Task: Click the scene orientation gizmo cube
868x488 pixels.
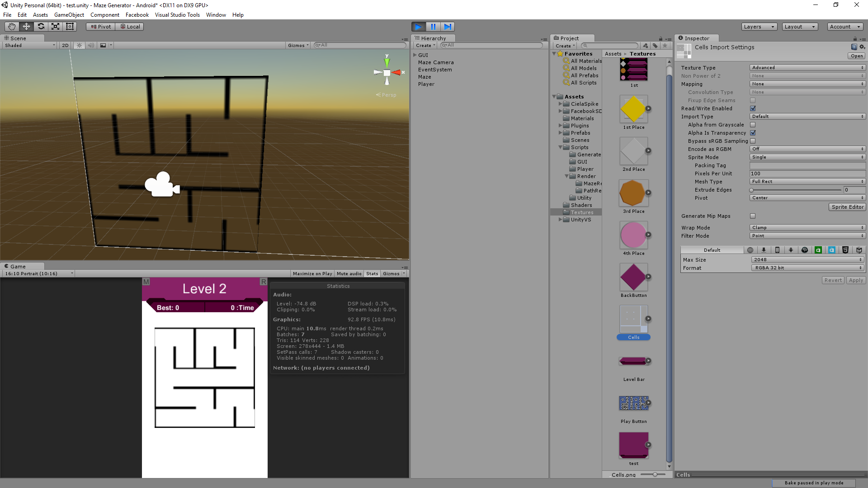Action: point(387,73)
